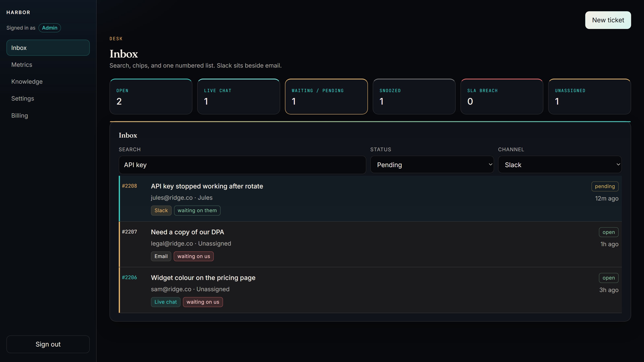Open the Need a copy of our DPA ticket
The width and height of the screenshot is (644, 362).
click(370, 244)
